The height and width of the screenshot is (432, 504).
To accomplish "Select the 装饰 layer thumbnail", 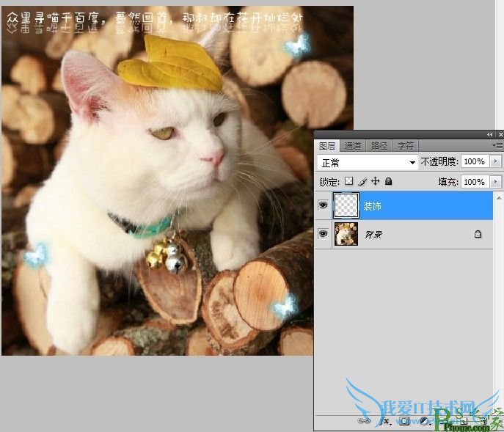I will pyautogui.click(x=346, y=205).
